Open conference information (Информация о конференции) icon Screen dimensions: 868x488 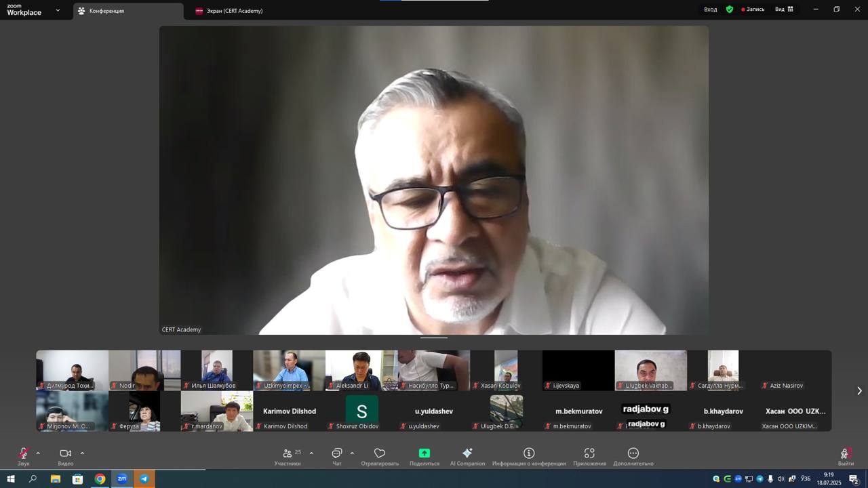(x=529, y=453)
